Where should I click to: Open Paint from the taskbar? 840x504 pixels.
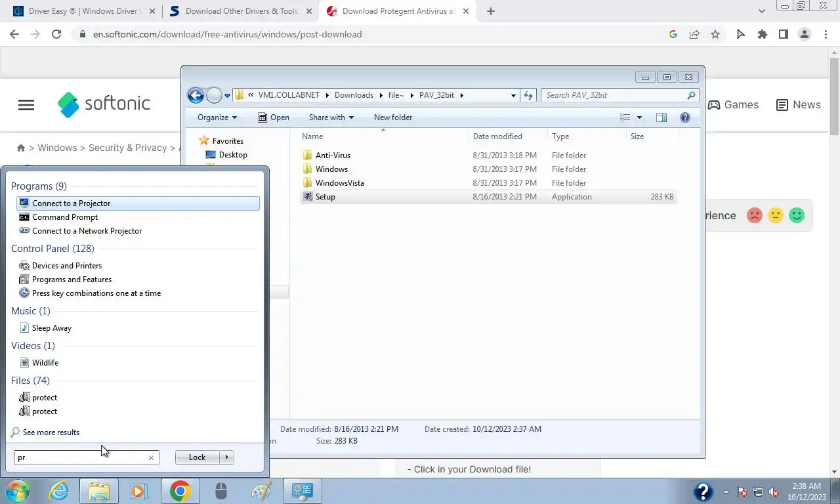pos(261,491)
